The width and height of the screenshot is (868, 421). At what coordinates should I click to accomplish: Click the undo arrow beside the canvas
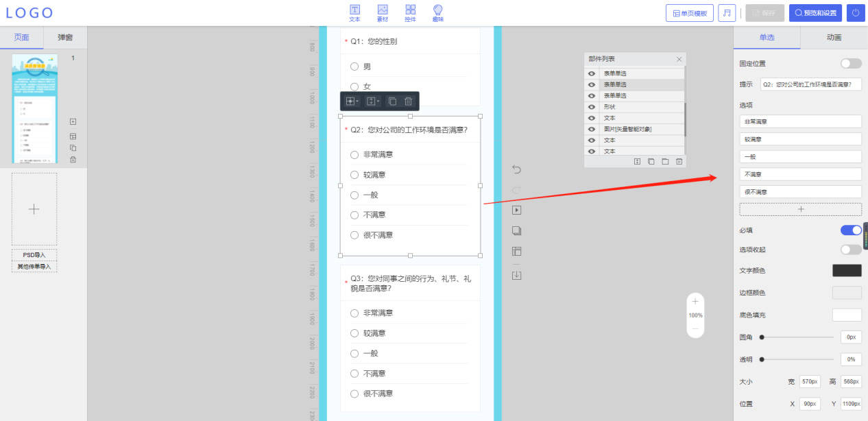coord(517,169)
